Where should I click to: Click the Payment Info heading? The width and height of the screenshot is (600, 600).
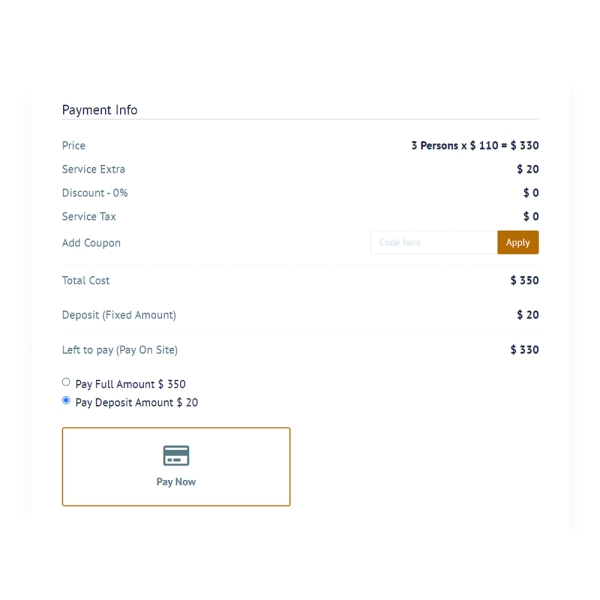coord(100,110)
